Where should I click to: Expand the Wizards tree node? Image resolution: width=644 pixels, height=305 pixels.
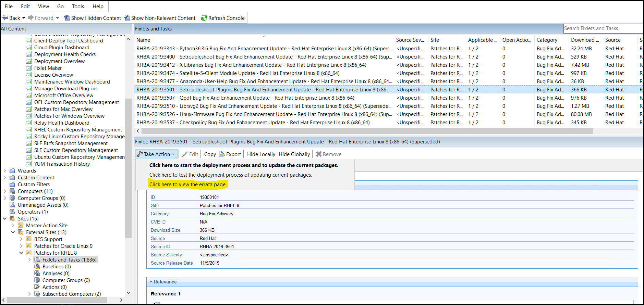coord(5,171)
